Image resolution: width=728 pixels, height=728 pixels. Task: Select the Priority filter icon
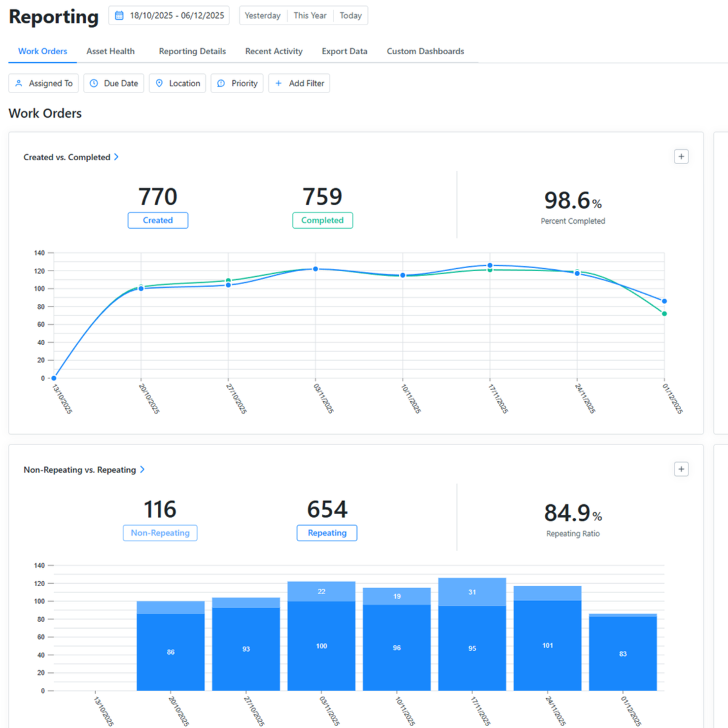coord(221,83)
